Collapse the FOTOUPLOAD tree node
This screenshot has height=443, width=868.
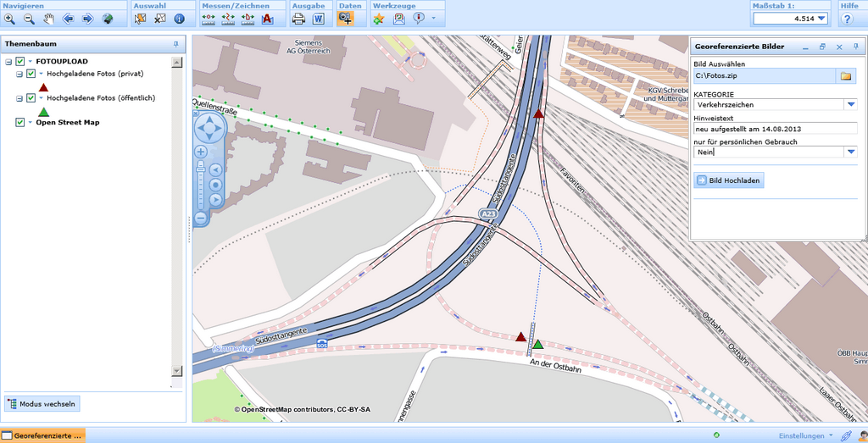point(8,62)
